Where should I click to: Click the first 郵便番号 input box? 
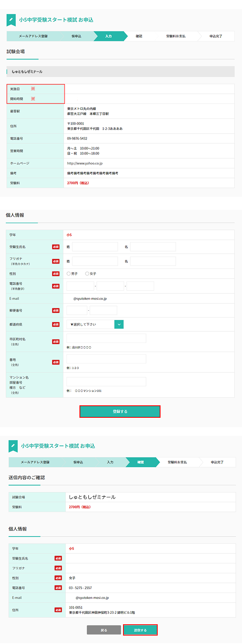click(x=77, y=310)
